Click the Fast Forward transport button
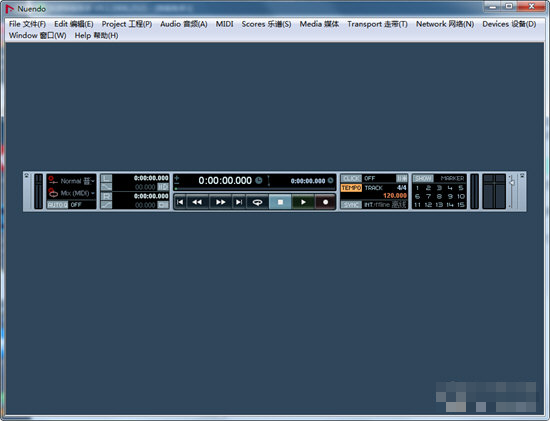The width and height of the screenshot is (550, 421). (x=220, y=202)
